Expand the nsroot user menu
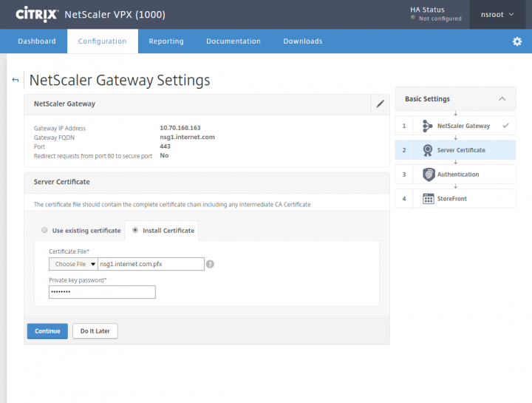This screenshot has height=403, width=532. 497,14
